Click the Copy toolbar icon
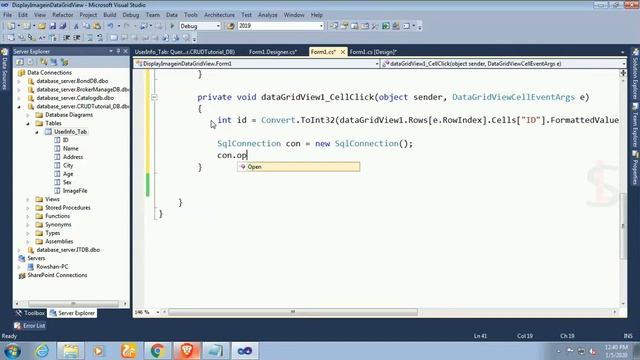640x360 pixels. pyautogui.click(x=87, y=26)
